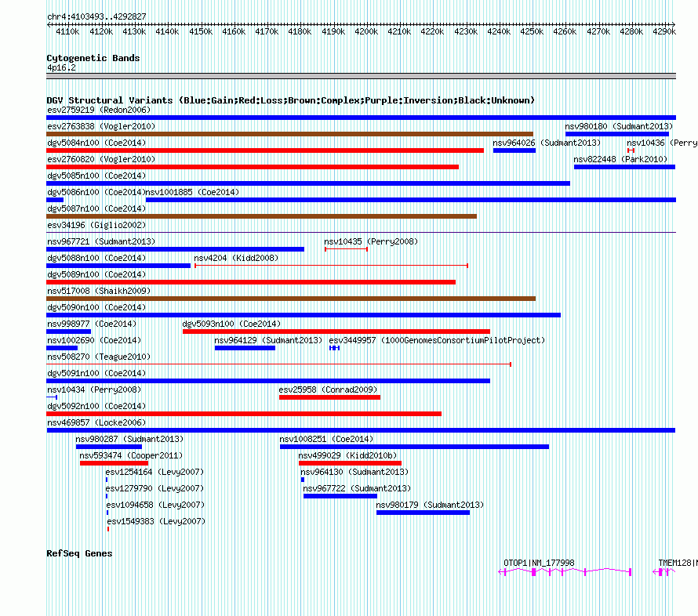Select the red nsv10435 (Perry2008) feature
The image size is (698, 616).
pyautogui.click(x=346, y=249)
